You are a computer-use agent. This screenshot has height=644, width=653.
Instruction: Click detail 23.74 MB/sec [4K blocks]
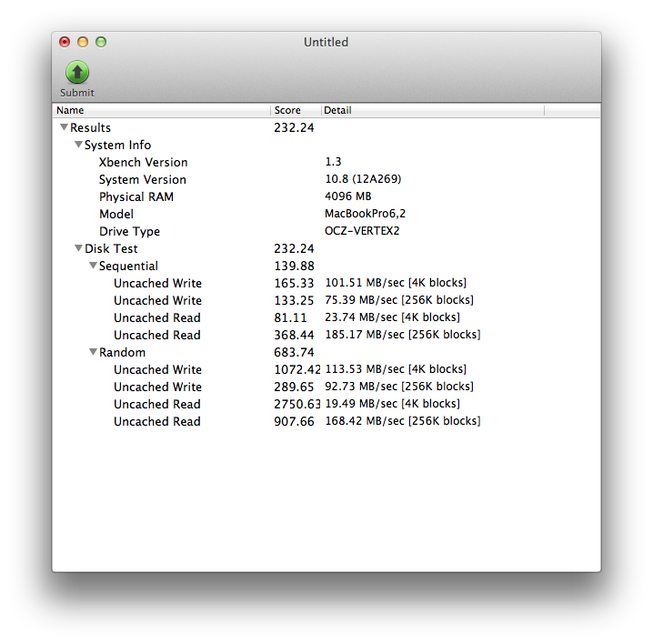392,317
